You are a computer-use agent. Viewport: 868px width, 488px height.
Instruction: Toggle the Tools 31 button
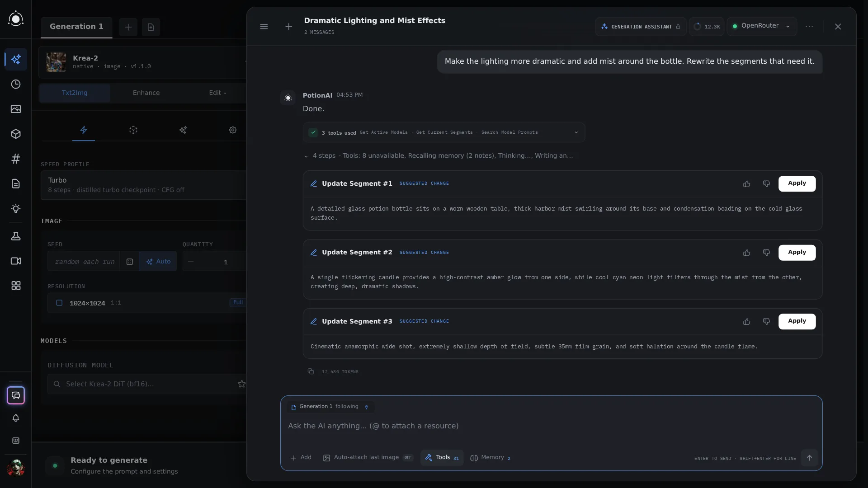(442, 458)
